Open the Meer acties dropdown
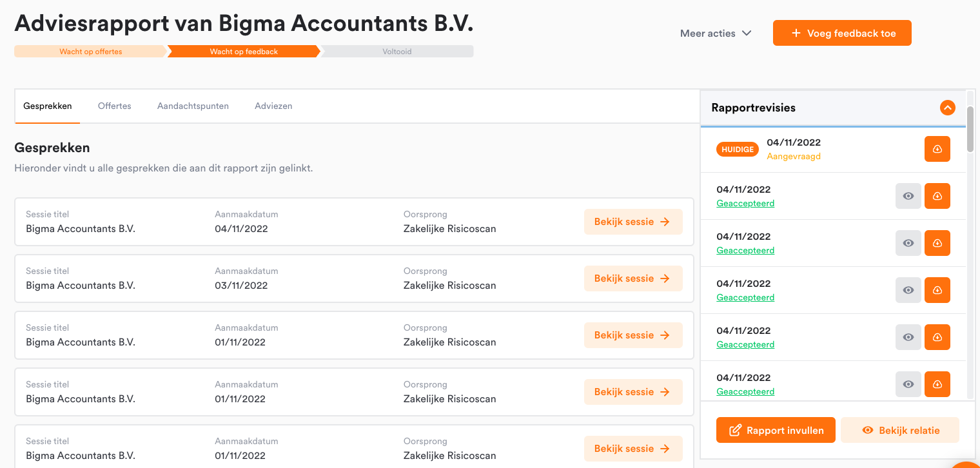This screenshot has height=468, width=980. (x=716, y=34)
